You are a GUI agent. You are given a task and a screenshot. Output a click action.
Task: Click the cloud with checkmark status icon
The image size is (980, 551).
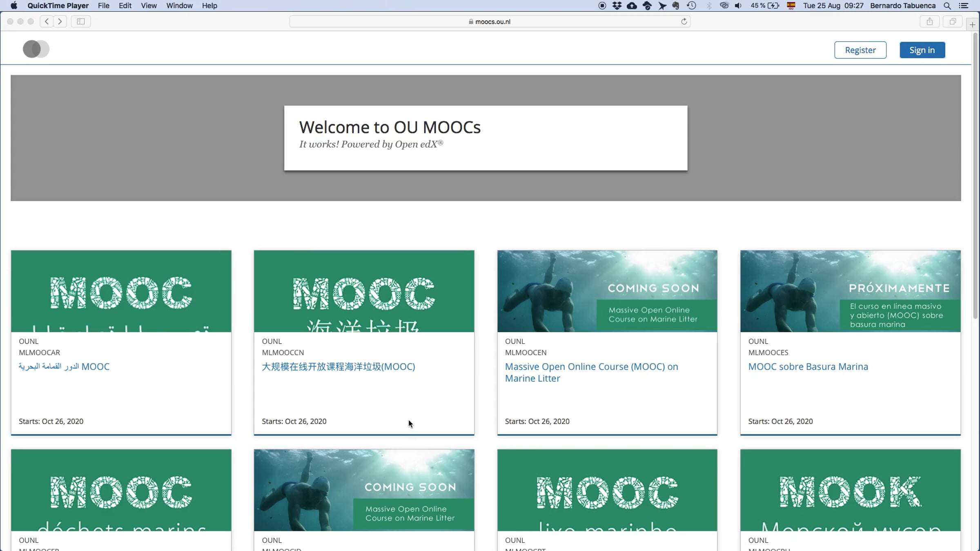(x=647, y=6)
